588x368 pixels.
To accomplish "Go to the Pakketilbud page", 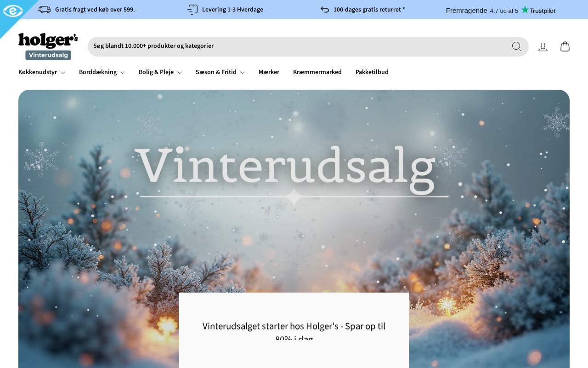I will coord(372,72).
